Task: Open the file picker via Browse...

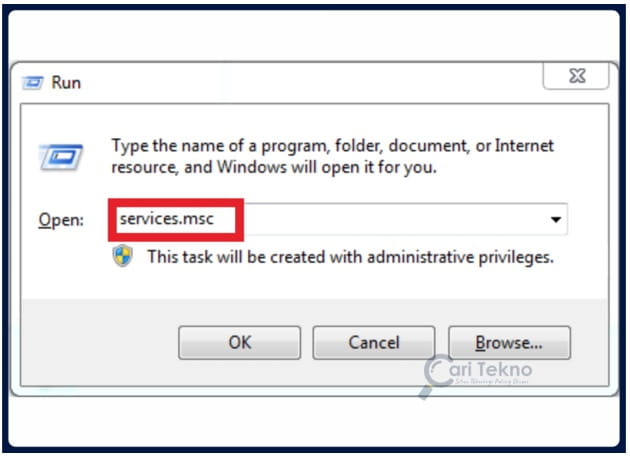Action: point(509,343)
